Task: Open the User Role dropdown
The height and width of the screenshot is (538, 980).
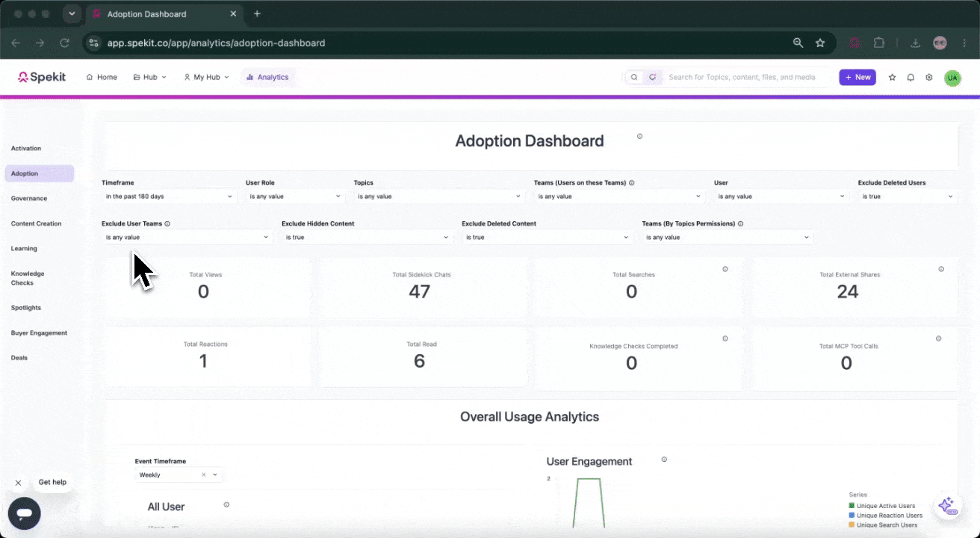Action: [295, 197]
